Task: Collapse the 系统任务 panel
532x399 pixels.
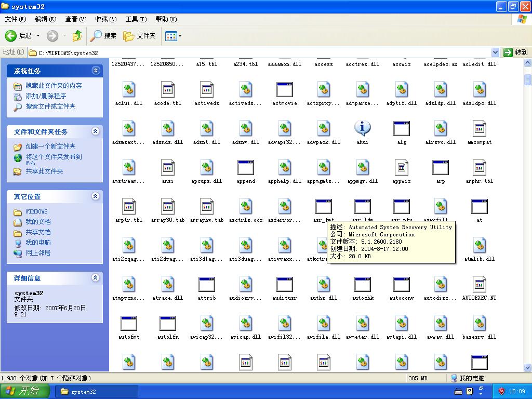Action: 96,71
